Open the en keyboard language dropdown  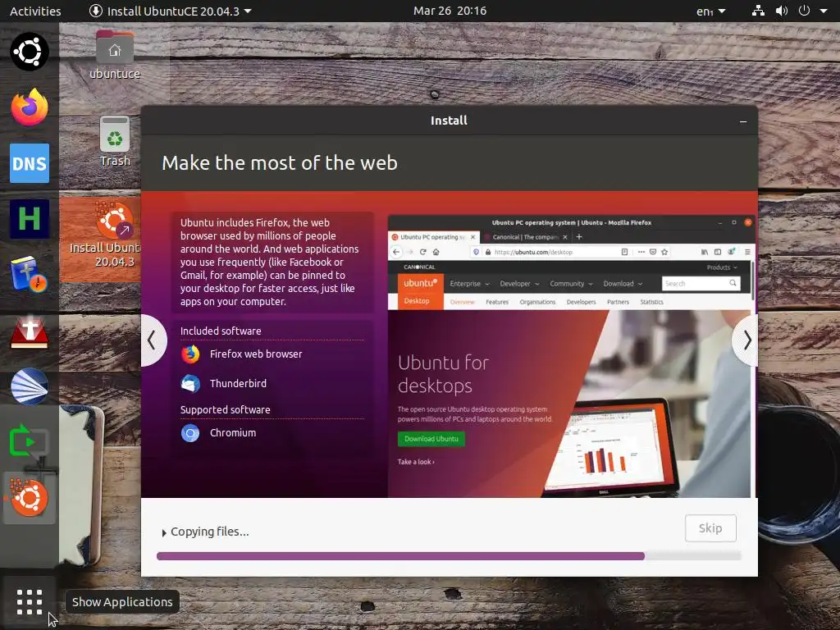[x=711, y=11]
